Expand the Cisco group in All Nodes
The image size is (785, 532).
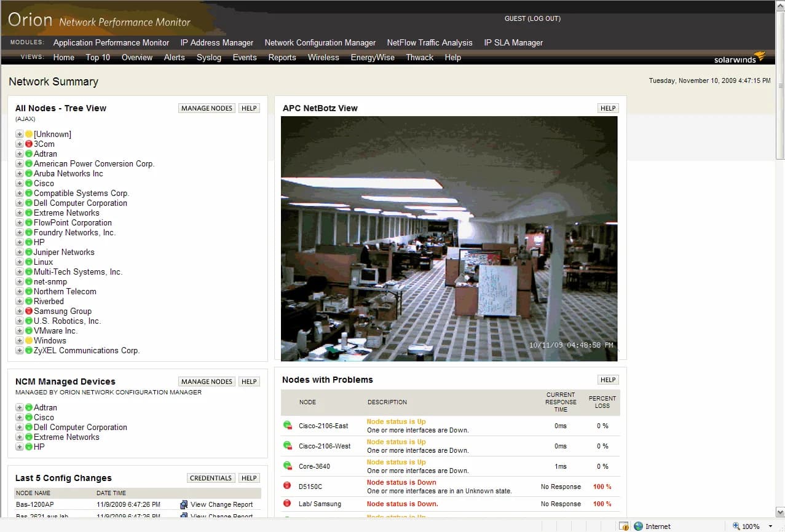coord(20,183)
